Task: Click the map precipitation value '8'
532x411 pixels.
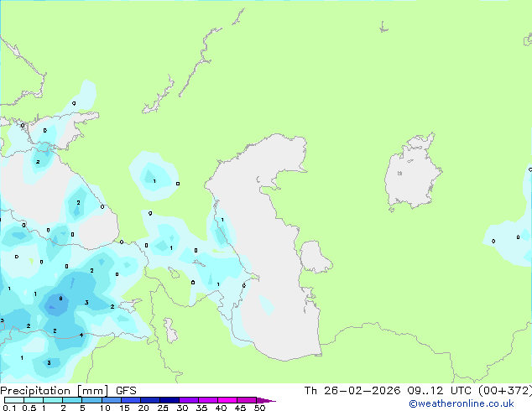Action: (60, 299)
